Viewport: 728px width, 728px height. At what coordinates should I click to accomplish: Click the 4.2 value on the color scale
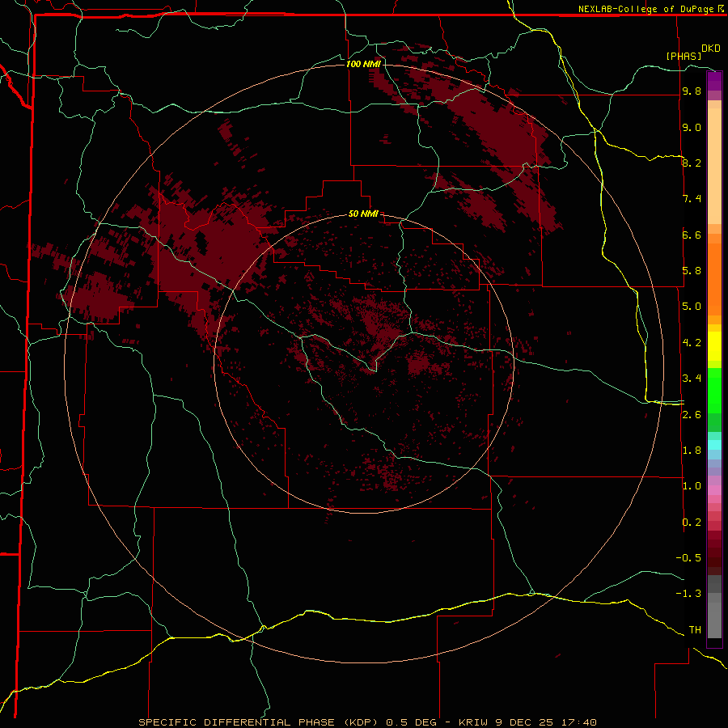pyautogui.click(x=692, y=343)
